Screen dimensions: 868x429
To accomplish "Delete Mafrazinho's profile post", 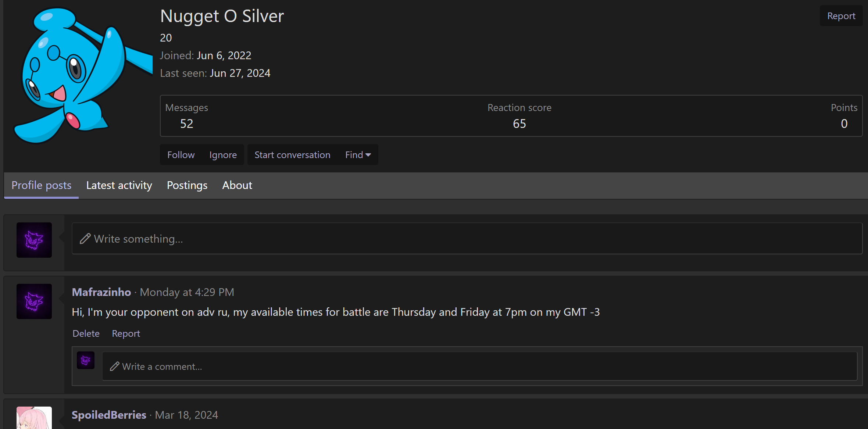I will click(86, 333).
